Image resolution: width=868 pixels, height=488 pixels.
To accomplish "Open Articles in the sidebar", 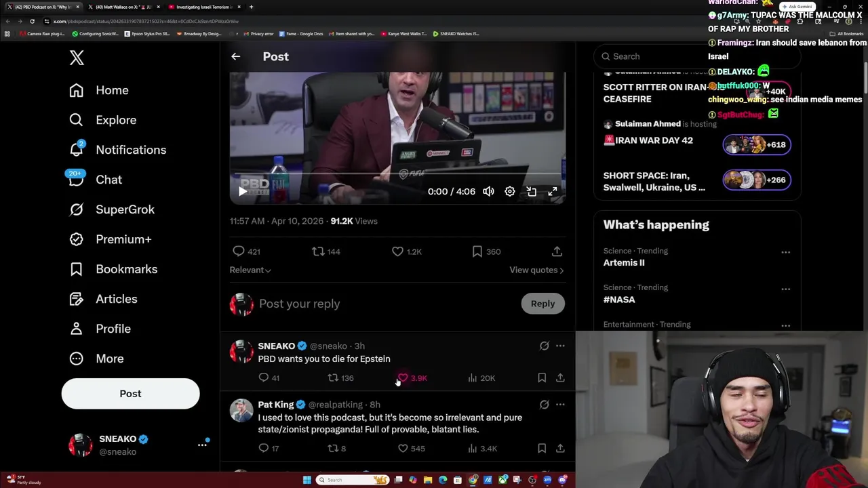I will pos(103,299).
